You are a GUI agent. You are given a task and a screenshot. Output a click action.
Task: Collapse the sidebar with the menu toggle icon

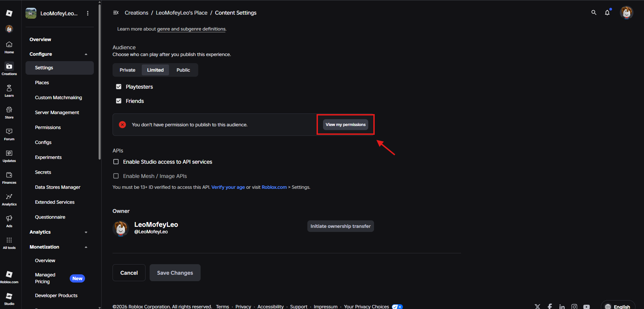116,13
